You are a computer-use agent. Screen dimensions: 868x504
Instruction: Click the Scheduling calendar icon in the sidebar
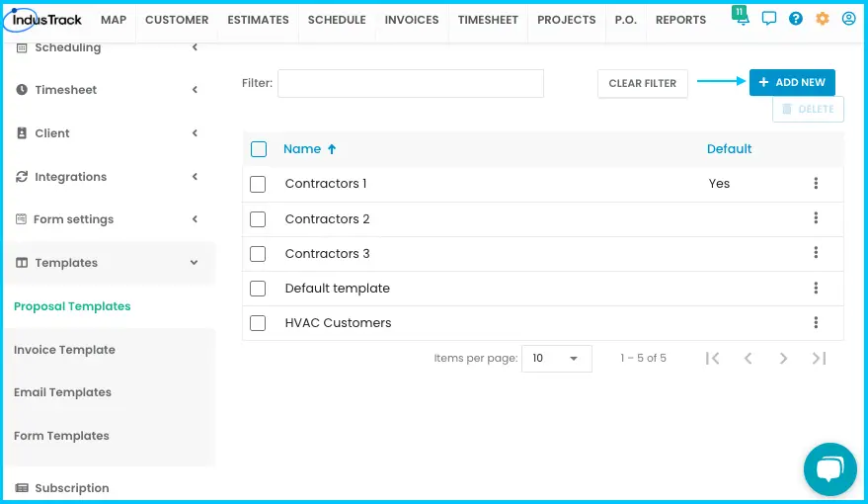[x=22, y=47]
